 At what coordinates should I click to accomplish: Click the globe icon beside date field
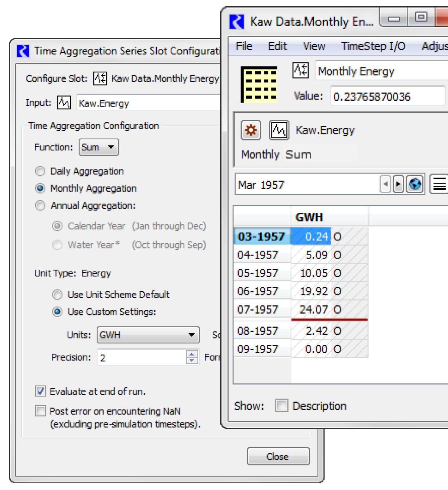tap(415, 184)
